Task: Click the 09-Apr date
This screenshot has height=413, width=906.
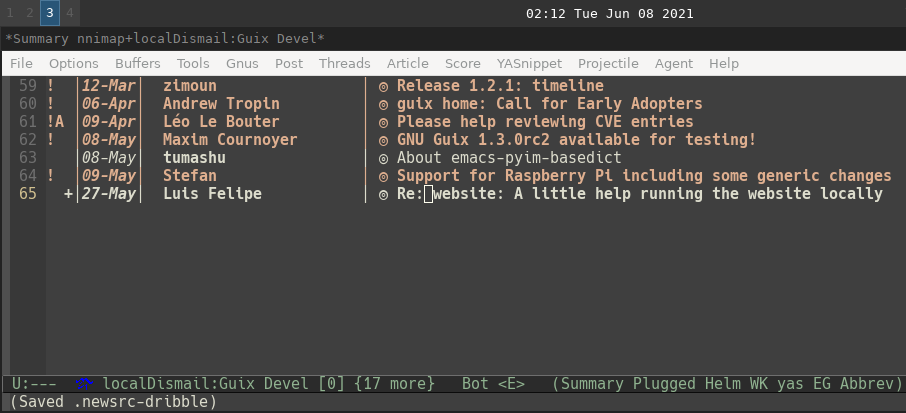Action: [x=109, y=122]
